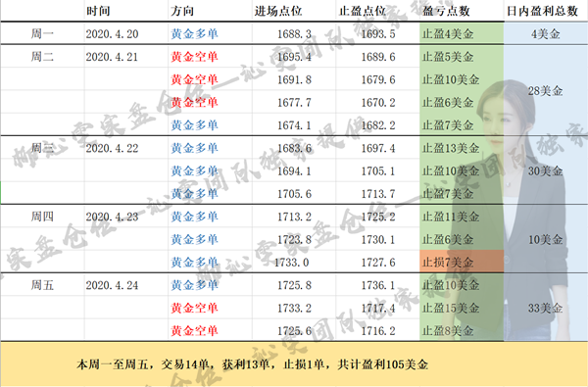Screen dimensions: 588x387
Task: Select take-profit value 1705.1
Action: point(378,171)
